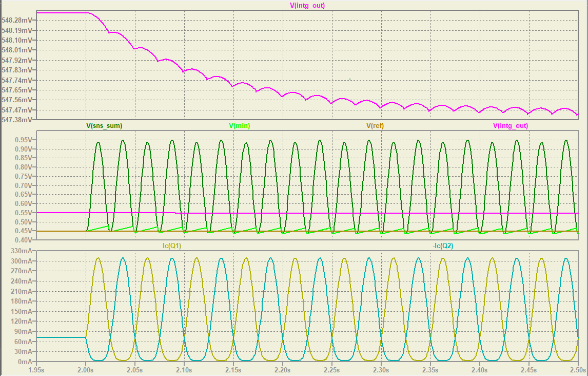588x376 pixels.
Task: Click the 2.45s time axis label
Action: [x=529, y=370]
